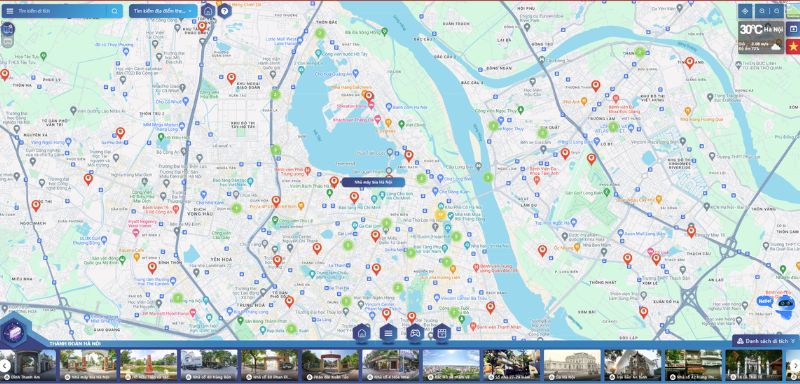Open the 30°C Hà Nội weather widget
Viewport: 800px width, 384px height.
[x=761, y=37]
